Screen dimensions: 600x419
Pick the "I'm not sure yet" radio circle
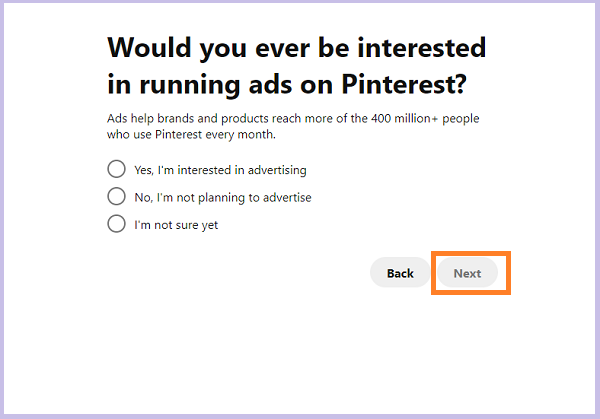(x=116, y=224)
